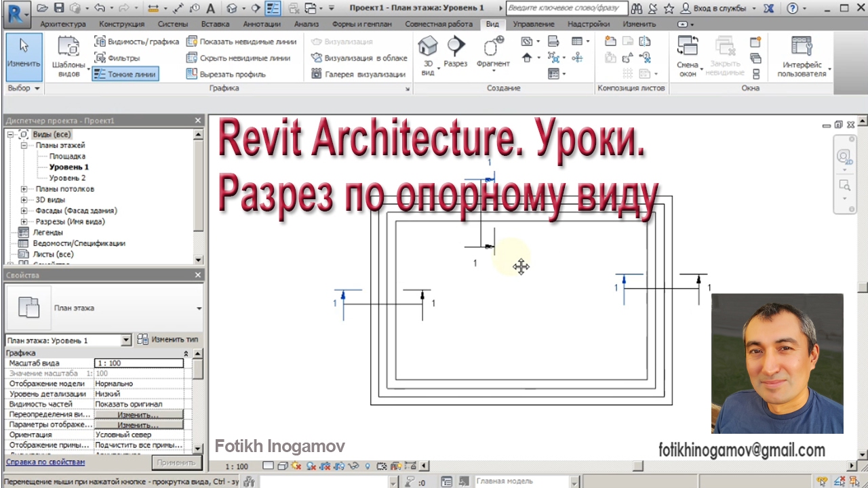Click the Search binoculars icon in title bar
The height and width of the screenshot is (488, 868).
coord(637,8)
